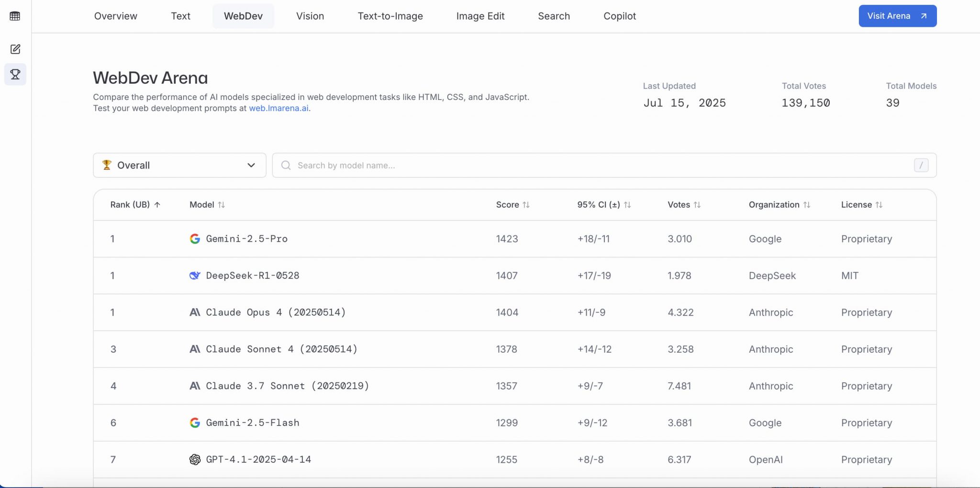980x488 pixels.
Task: Sort by Organization column arrows
Action: (807, 205)
